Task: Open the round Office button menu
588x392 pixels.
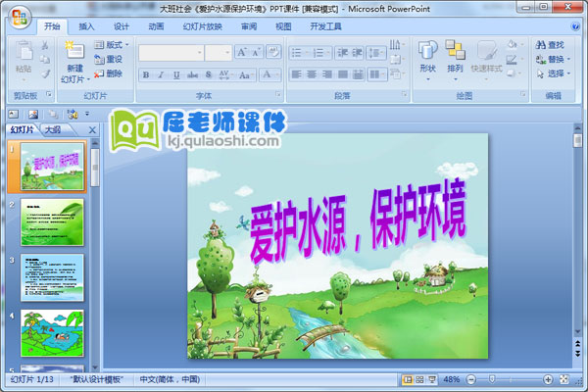Action: click(20, 18)
